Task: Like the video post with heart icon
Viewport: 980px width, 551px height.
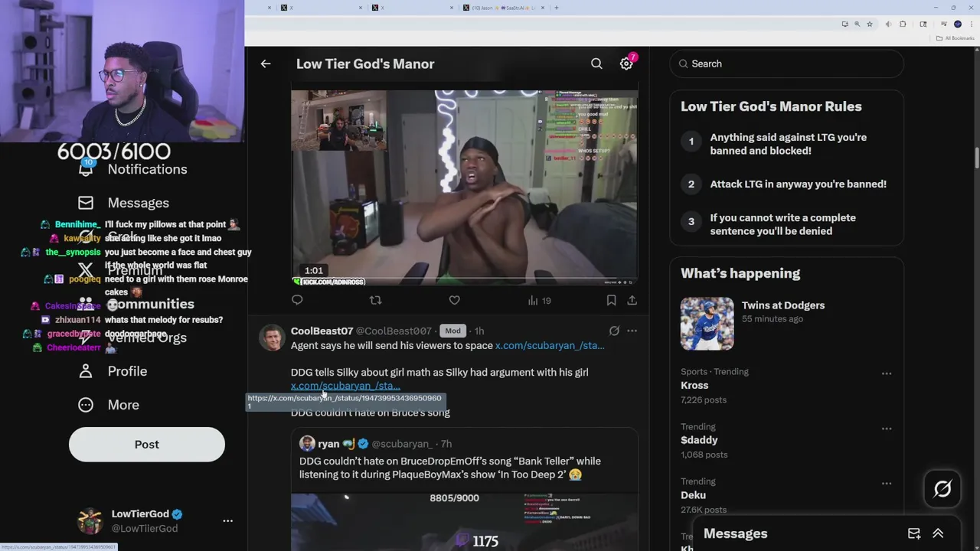Action: pyautogui.click(x=454, y=301)
